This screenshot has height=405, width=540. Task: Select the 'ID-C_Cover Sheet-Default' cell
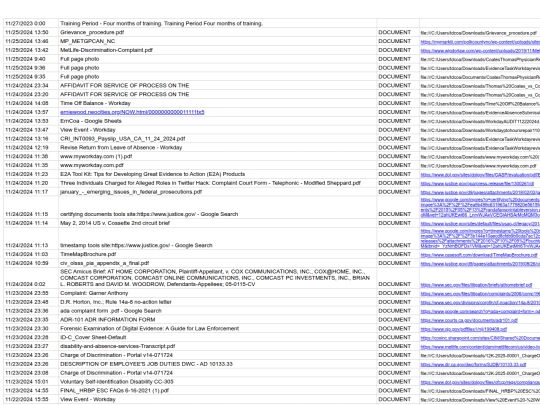pos(217,338)
